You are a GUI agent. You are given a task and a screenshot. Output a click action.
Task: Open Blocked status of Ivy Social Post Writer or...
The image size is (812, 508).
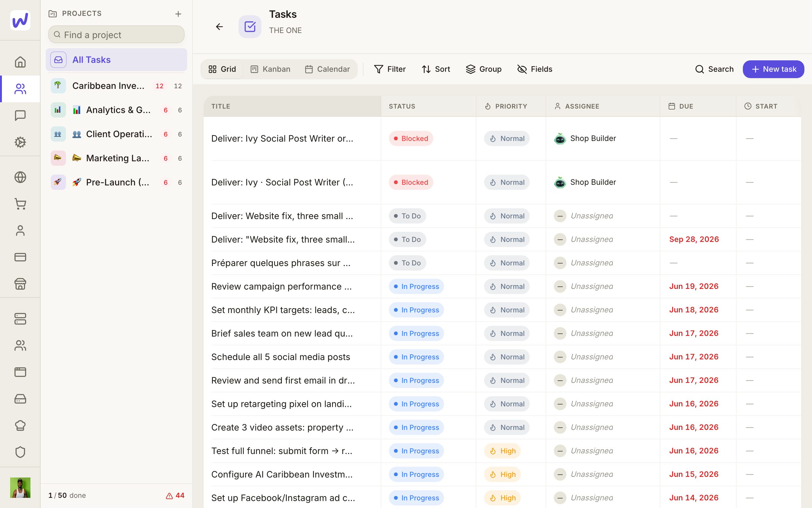pyautogui.click(x=411, y=138)
